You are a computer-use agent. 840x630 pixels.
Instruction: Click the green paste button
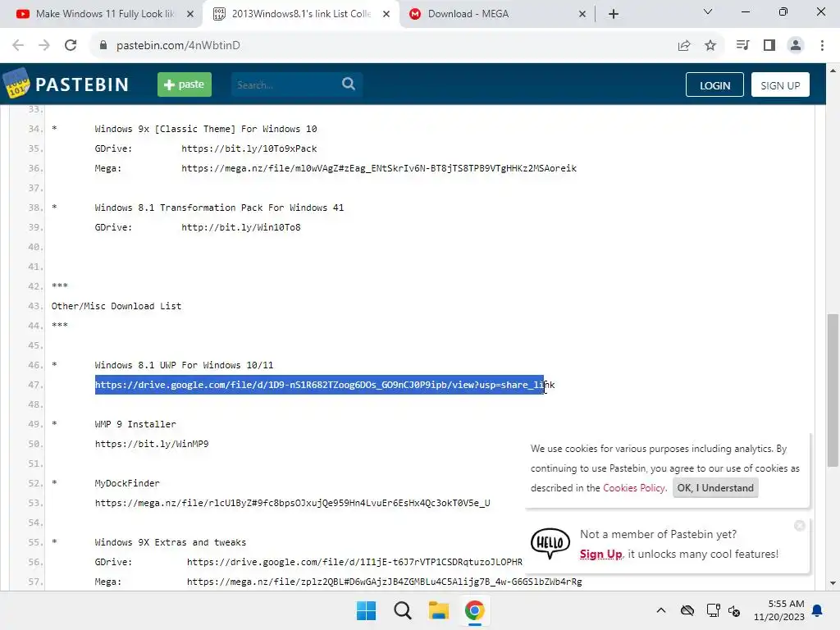coord(185,84)
